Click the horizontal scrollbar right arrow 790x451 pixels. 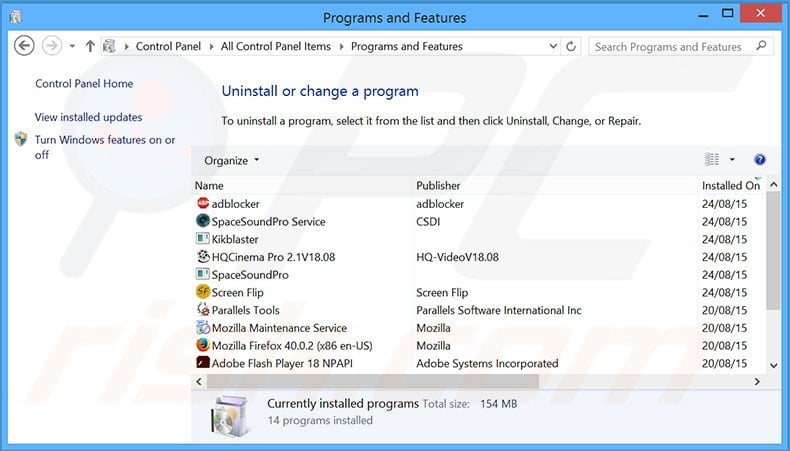757,382
